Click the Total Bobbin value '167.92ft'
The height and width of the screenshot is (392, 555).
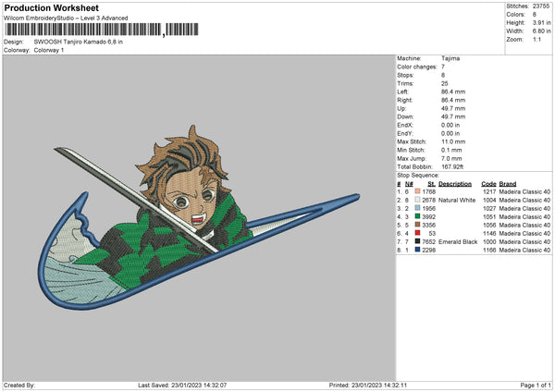452,166
